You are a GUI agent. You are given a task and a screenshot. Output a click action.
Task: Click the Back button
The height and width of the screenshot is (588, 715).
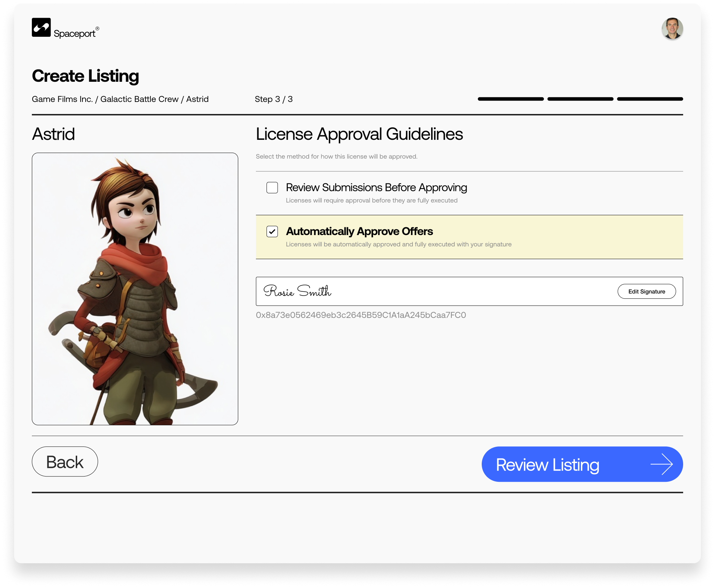64,461
